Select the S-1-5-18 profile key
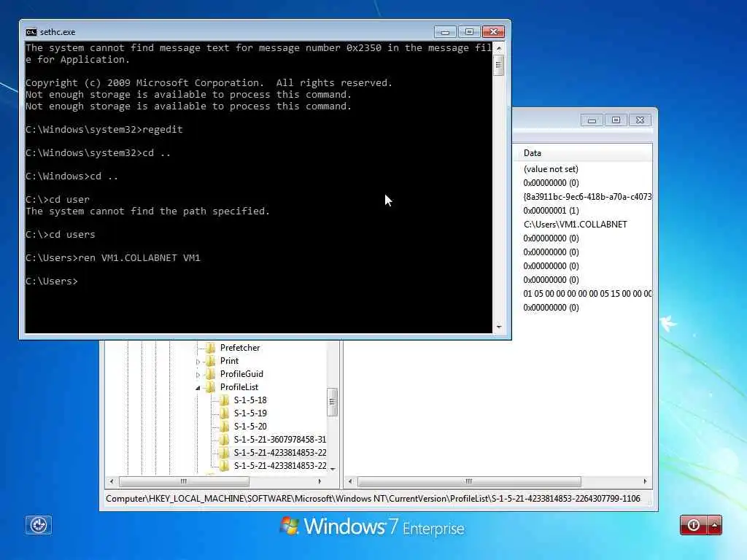This screenshot has width=747, height=560. (x=250, y=400)
